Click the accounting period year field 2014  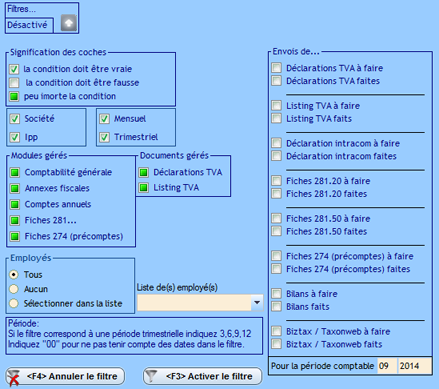tap(415, 366)
